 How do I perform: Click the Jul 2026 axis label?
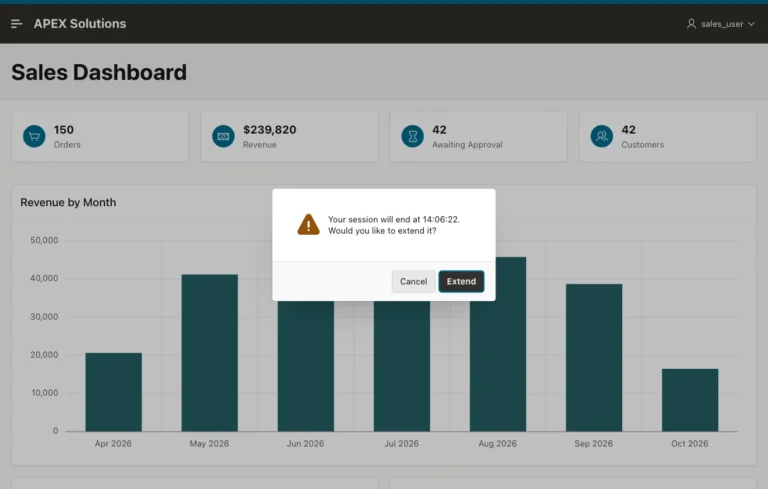click(402, 443)
